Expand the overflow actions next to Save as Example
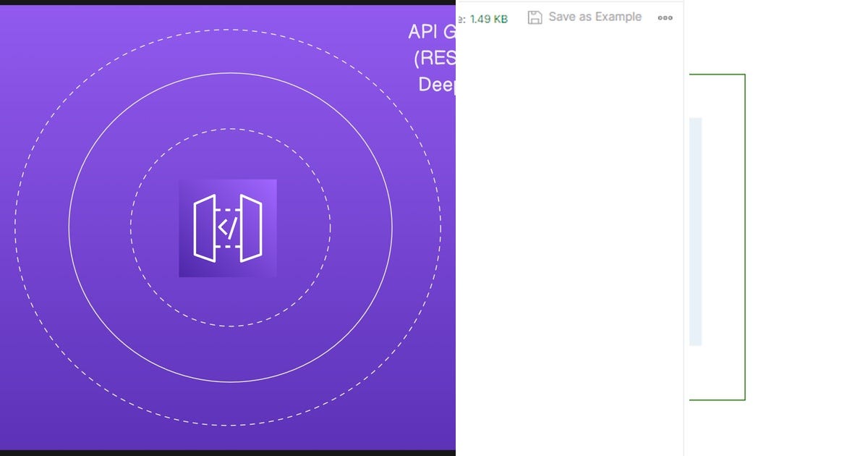Viewport: 868px width, 456px height. pos(665,17)
